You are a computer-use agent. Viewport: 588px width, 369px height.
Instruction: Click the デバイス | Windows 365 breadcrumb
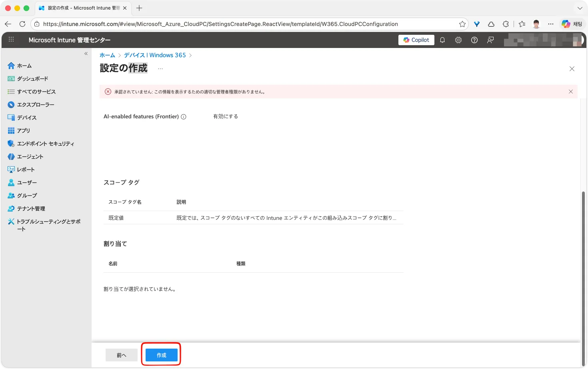(155, 55)
